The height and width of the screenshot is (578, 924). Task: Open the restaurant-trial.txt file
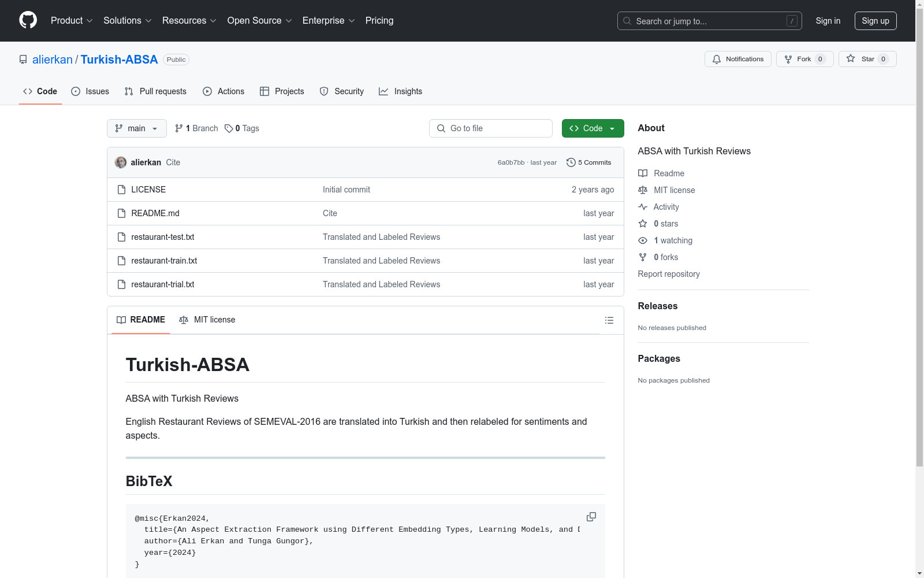tap(163, 284)
